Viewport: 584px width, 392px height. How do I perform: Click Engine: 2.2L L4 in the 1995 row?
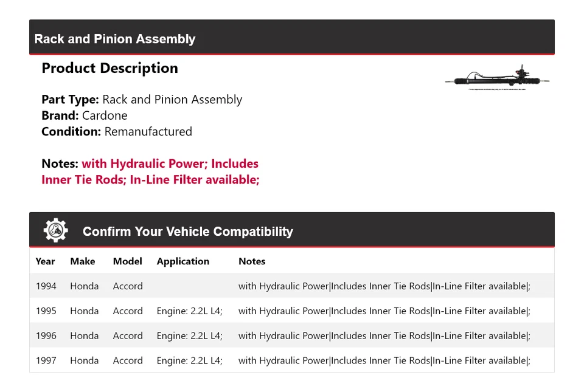pyautogui.click(x=189, y=311)
